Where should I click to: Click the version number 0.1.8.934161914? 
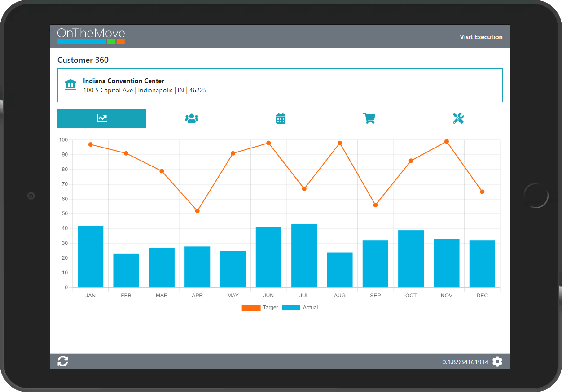pyautogui.click(x=465, y=362)
